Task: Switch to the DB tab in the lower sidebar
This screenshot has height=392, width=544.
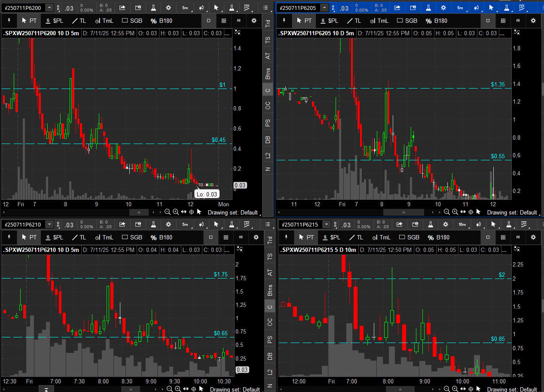Action: pyautogui.click(x=270, y=356)
